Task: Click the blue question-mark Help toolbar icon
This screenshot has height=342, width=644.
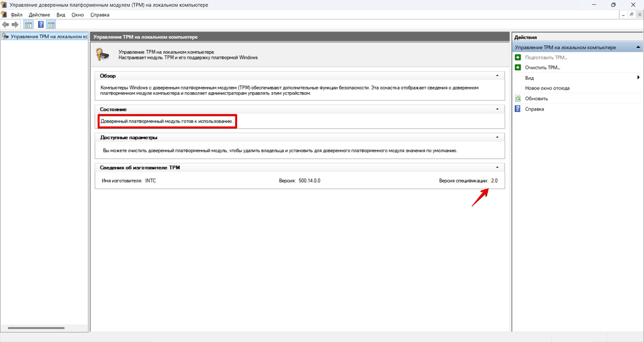Action: [x=41, y=24]
